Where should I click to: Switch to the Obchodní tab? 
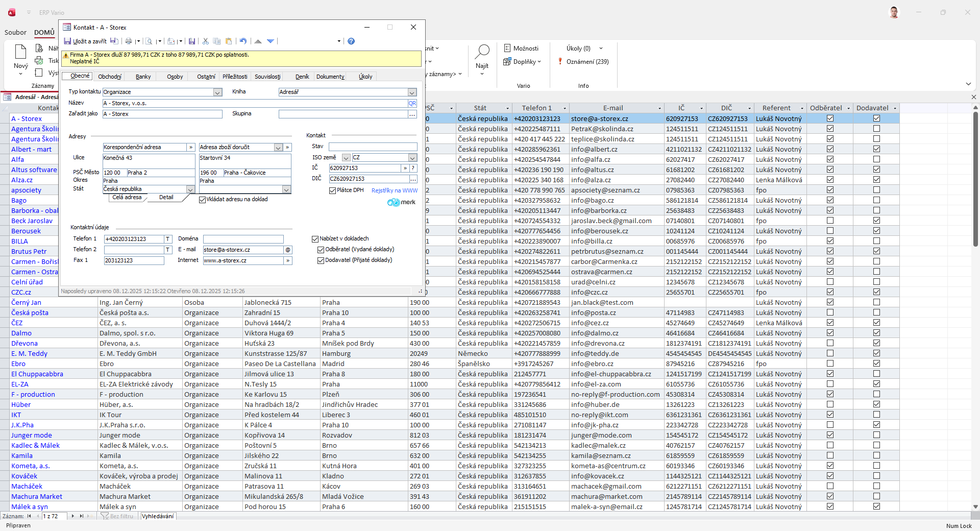pyautogui.click(x=110, y=77)
